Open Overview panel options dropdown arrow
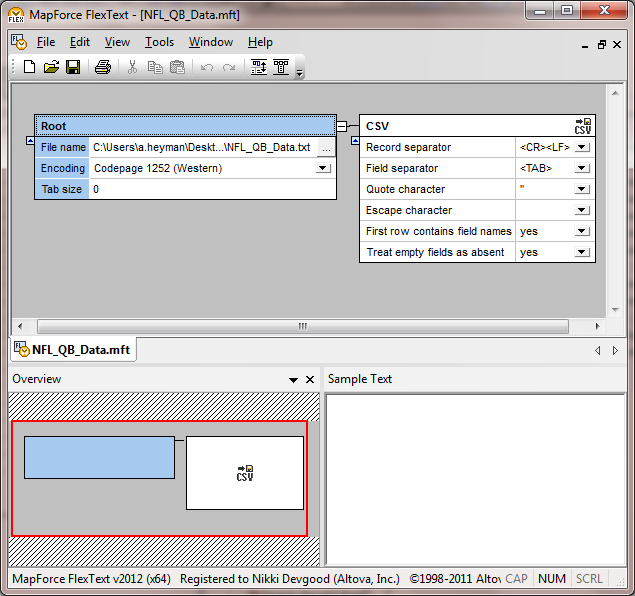 pos(293,380)
